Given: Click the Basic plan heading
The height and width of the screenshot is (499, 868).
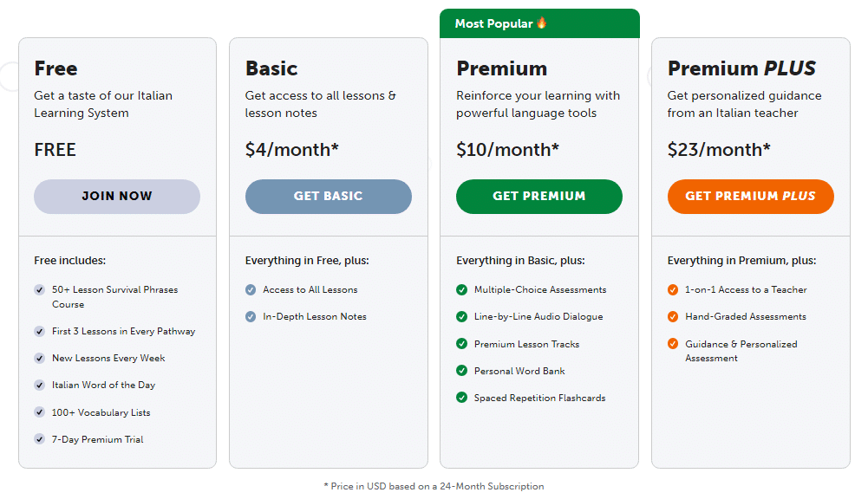Looking at the screenshot, I should (x=271, y=68).
